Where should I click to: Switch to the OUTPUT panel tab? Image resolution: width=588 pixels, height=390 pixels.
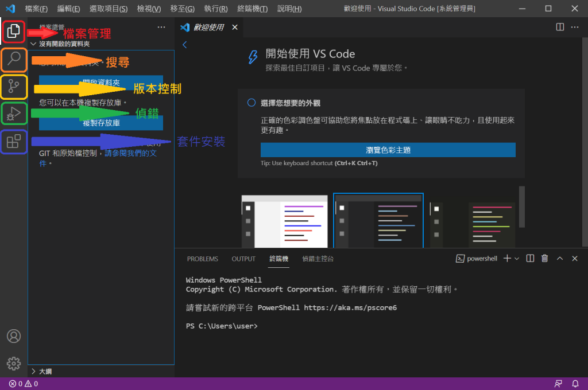pyautogui.click(x=243, y=259)
